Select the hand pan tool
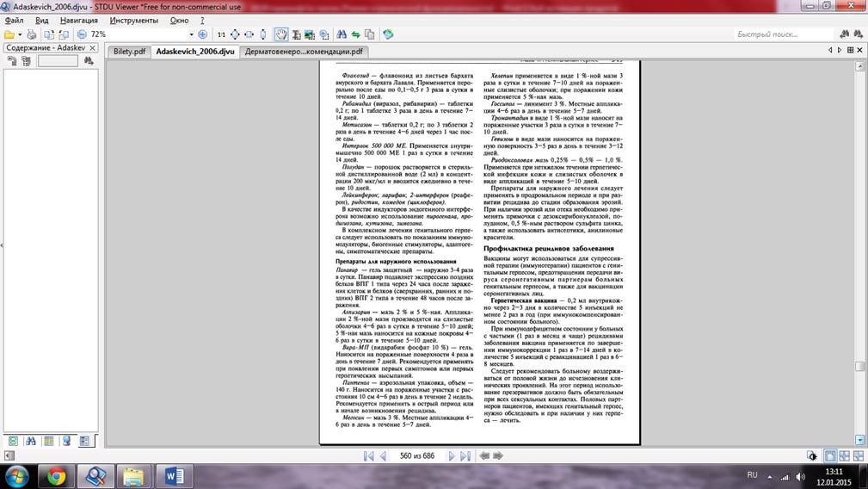 click(281, 34)
